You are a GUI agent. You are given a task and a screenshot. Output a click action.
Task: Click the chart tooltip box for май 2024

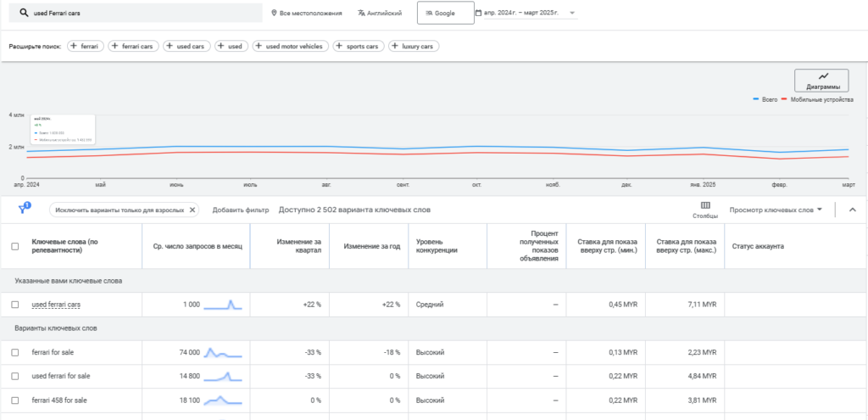(63, 130)
